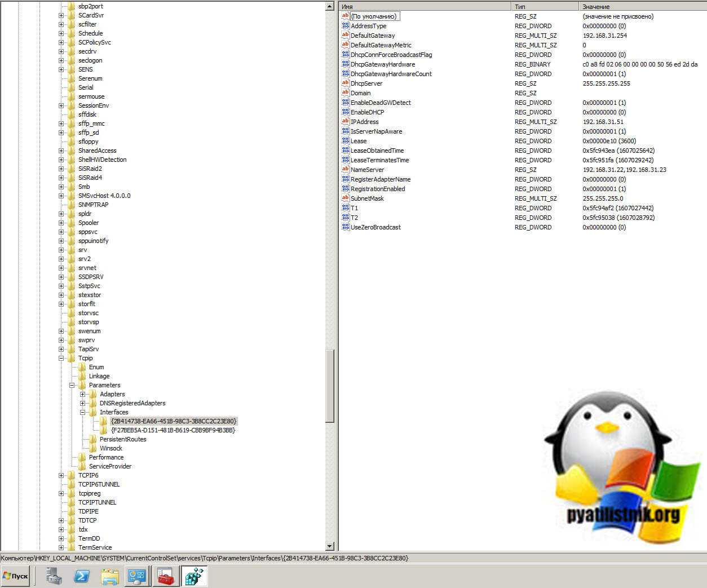Sort values by the Имя column header
Image resolution: width=707 pixels, height=588 pixels.
tap(425, 6)
